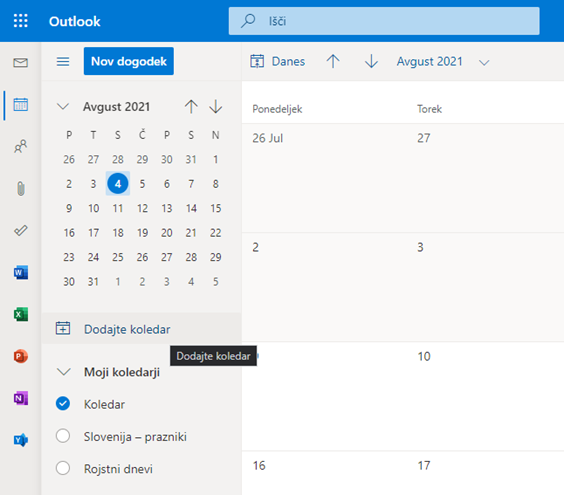Select date 20 in mini calendar
This screenshot has width=564, height=495.
tap(167, 233)
